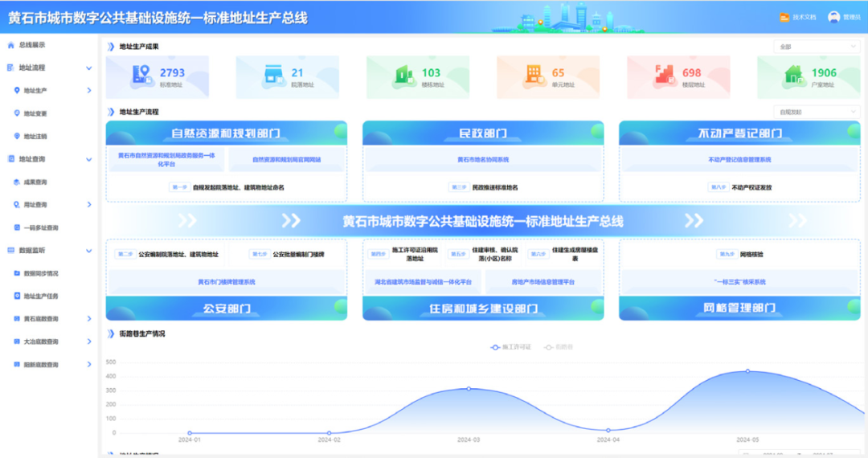
Task: Click the 2024-05 data point on chart
Action: pyautogui.click(x=747, y=371)
